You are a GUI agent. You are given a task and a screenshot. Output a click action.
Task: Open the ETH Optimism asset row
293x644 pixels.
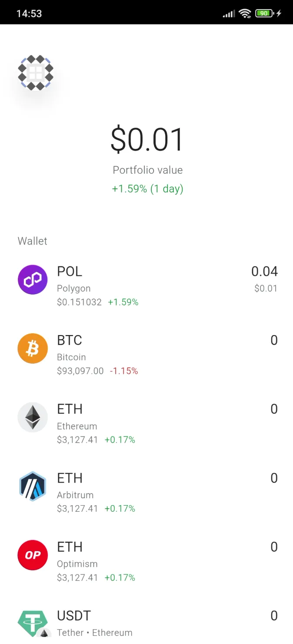point(146,560)
